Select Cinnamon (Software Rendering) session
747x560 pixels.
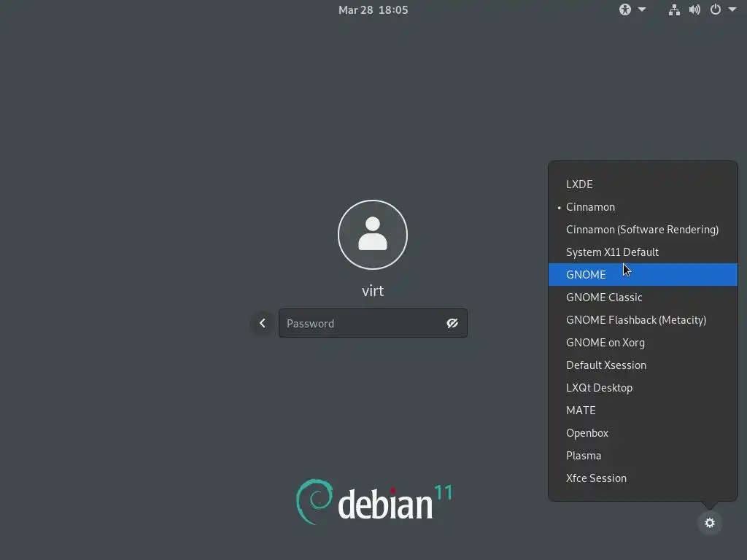pyautogui.click(x=643, y=230)
